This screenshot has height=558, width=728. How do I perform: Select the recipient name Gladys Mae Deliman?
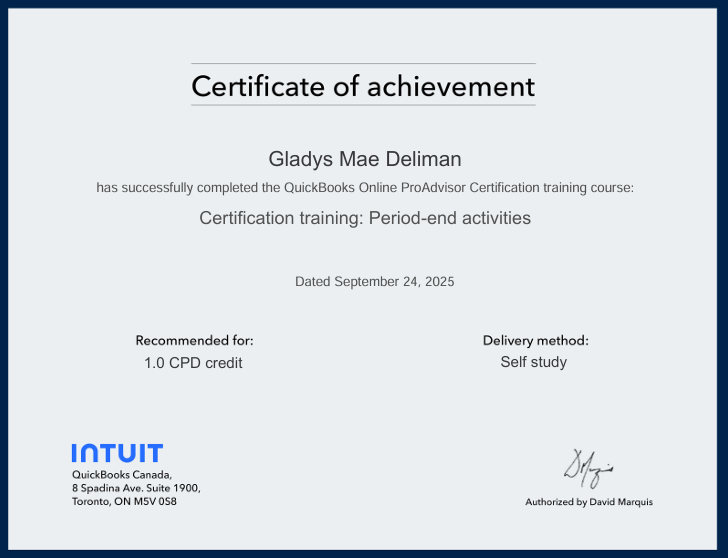coord(365,159)
